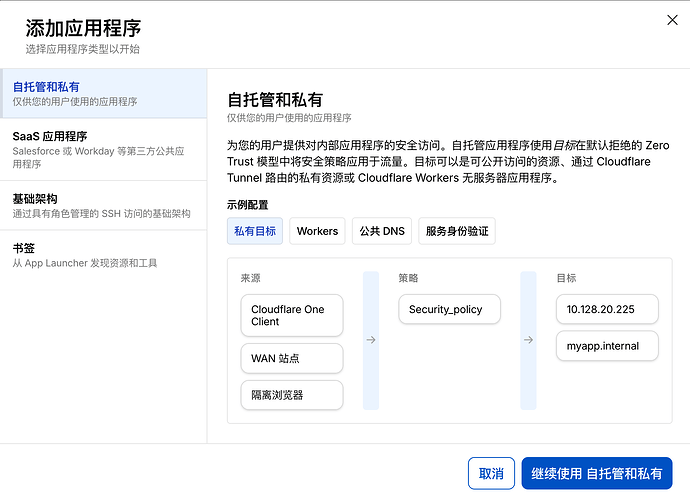The height and width of the screenshot is (498, 690).
Task: Click the Cloudflare One Client source box
Action: click(x=292, y=315)
